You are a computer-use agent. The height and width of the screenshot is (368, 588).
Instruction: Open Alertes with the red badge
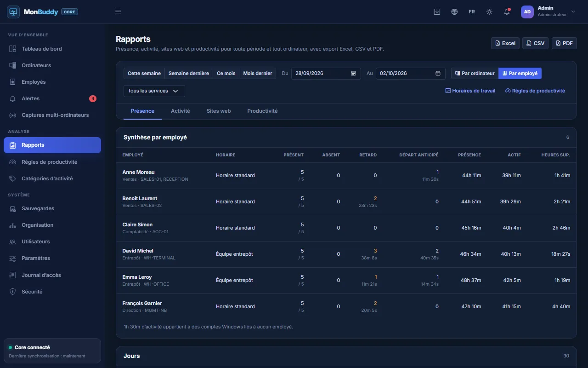coord(52,98)
